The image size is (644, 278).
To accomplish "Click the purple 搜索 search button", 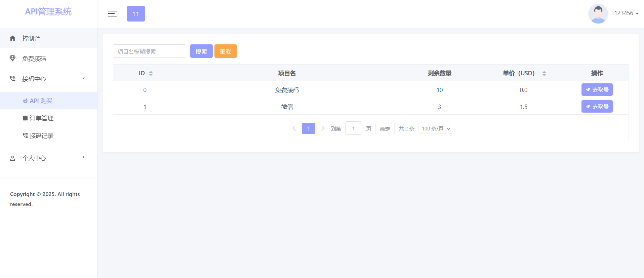I will point(201,51).
